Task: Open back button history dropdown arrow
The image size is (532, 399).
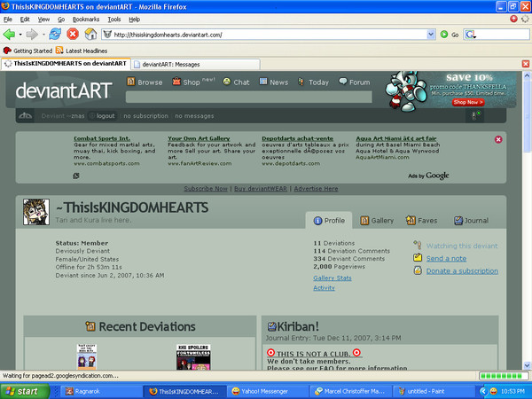Action: pos(20,35)
